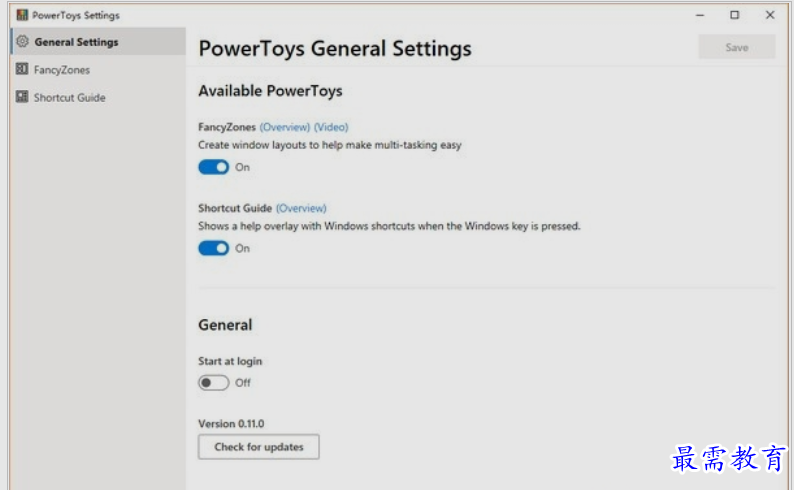Click the PowerToys General Settings heading

click(x=335, y=49)
